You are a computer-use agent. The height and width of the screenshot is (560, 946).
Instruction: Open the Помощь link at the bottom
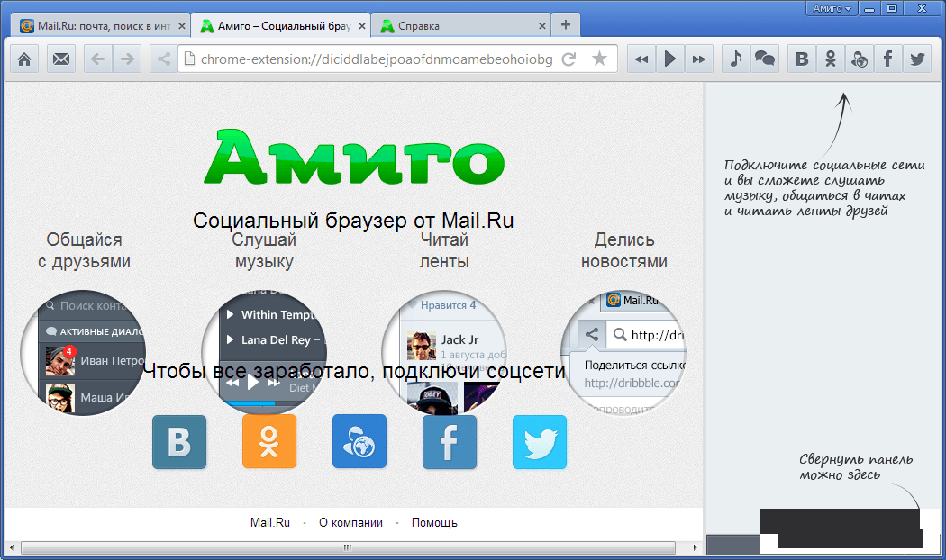433,522
